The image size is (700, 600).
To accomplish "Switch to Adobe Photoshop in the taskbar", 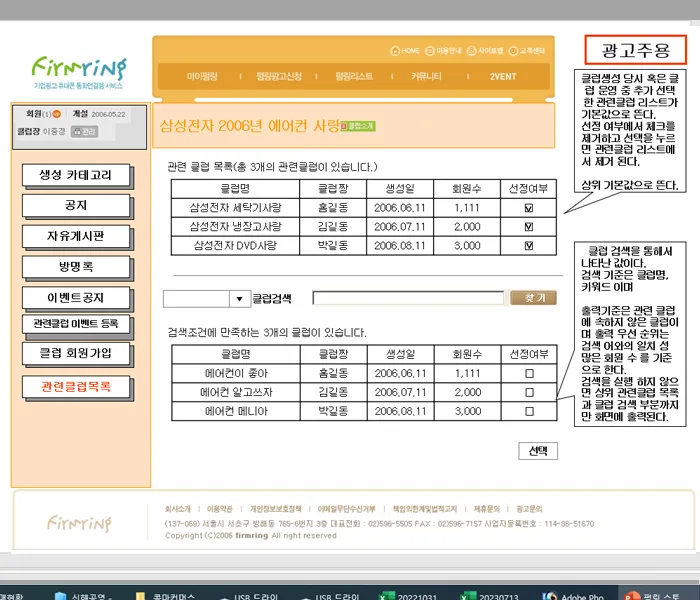I will coord(573,596).
